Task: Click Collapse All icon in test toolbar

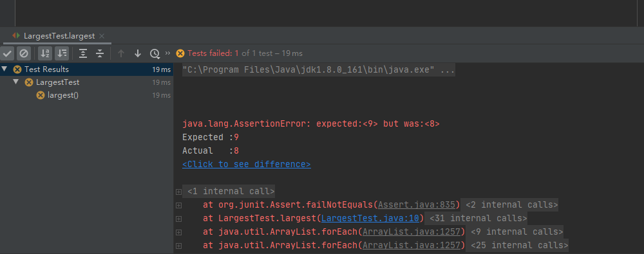Action: coord(100,53)
